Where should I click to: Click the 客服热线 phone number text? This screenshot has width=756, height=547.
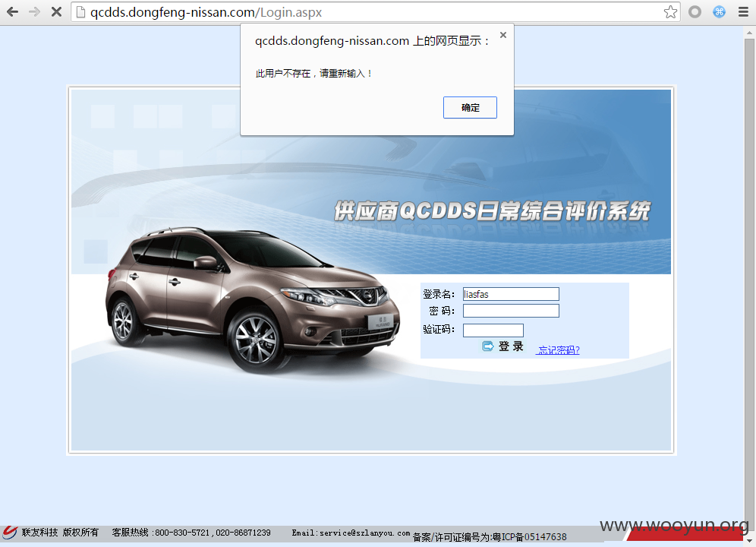191,533
